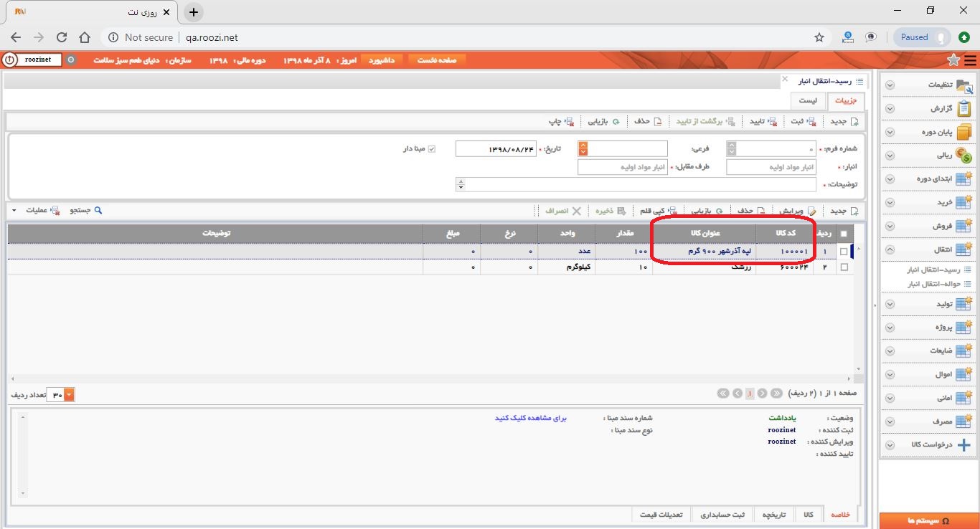Click the درخواست کالا plus icon
980x529 pixels.
[x=963, y=444]
